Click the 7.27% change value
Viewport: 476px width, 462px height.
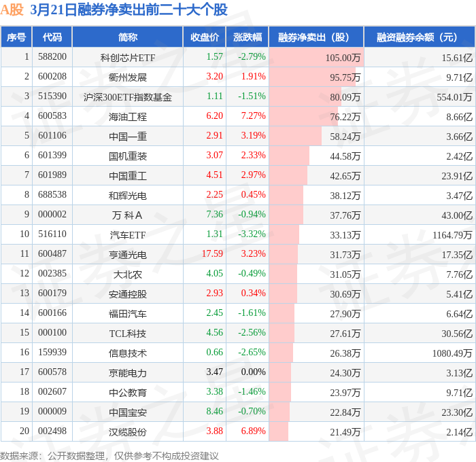[253, 116]
